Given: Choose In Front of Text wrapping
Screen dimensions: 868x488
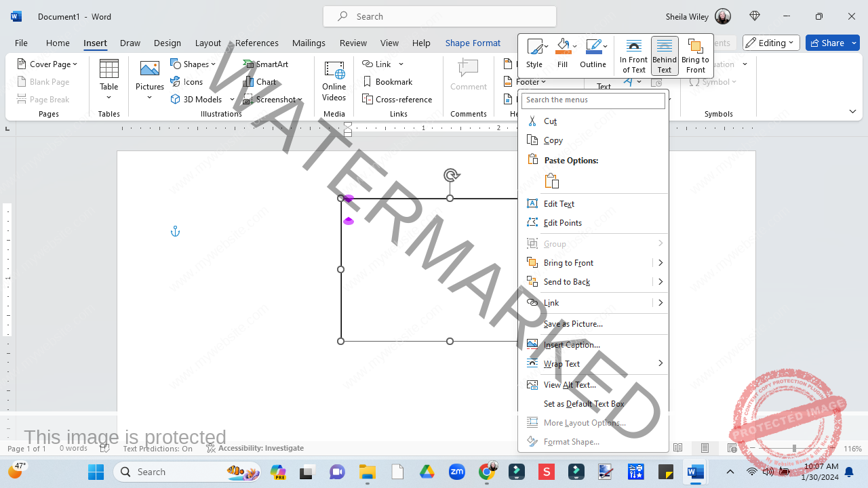Looking at the screenshot, I should point(633,56).
